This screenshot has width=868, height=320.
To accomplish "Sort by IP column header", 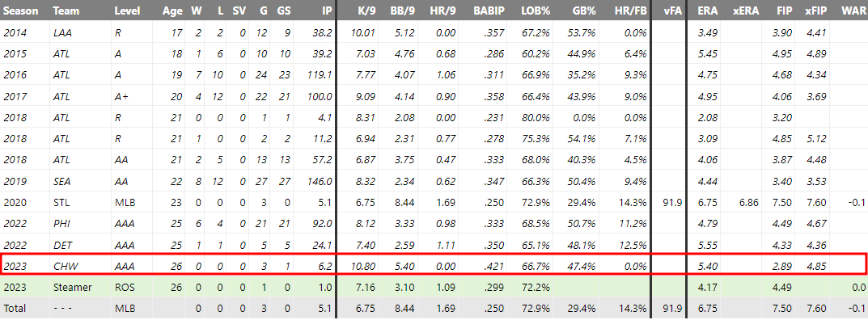I will click(327, 11).
